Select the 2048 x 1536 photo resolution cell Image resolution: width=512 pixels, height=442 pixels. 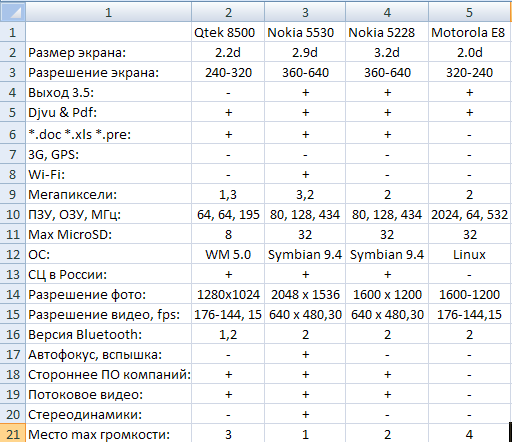[305, 294]
